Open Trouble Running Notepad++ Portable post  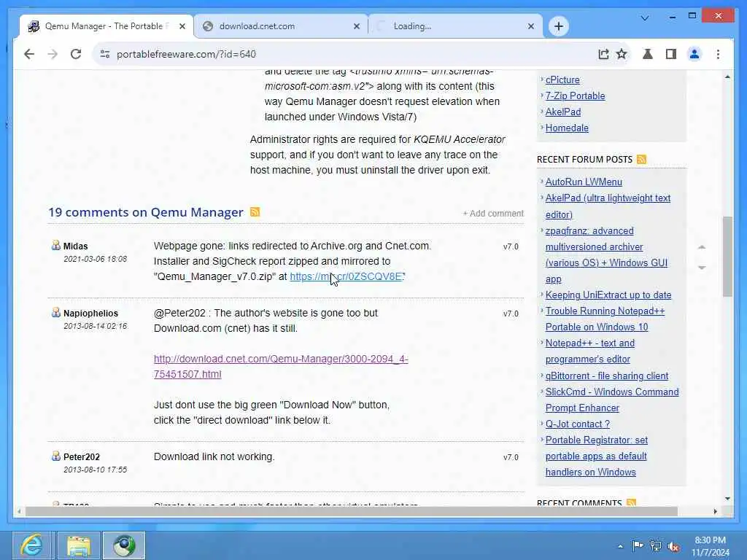click(x=605, y=319)
